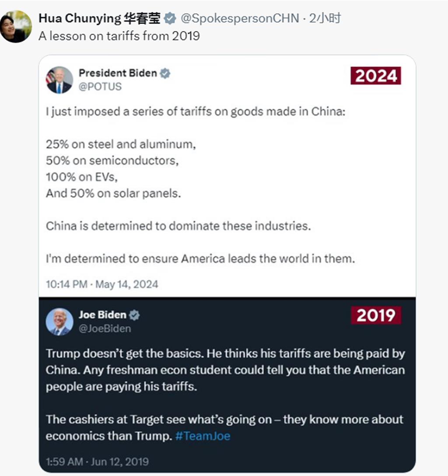Open the Joe Biden account name

pyautogui.click(x=102, y=315)
